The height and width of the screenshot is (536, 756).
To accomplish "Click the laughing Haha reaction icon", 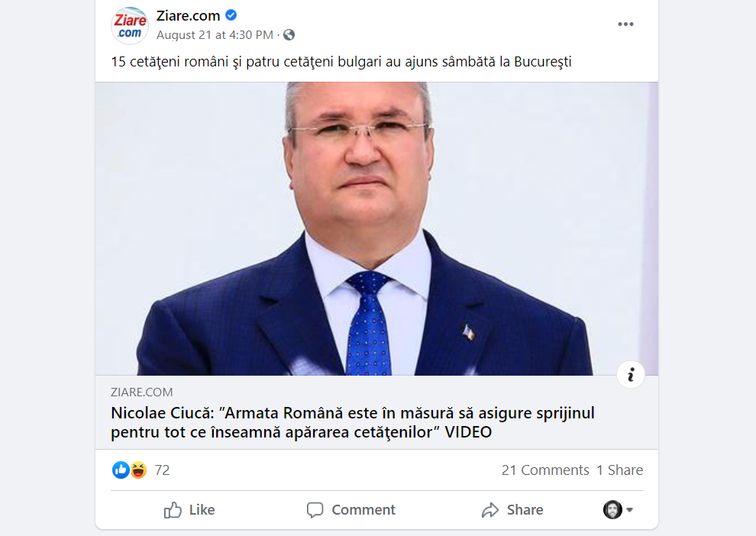I will coord(138,470).
